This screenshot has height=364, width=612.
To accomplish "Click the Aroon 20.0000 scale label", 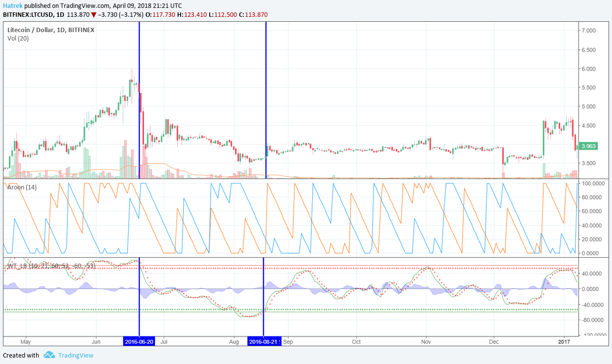I will click(x=593, y=239).
